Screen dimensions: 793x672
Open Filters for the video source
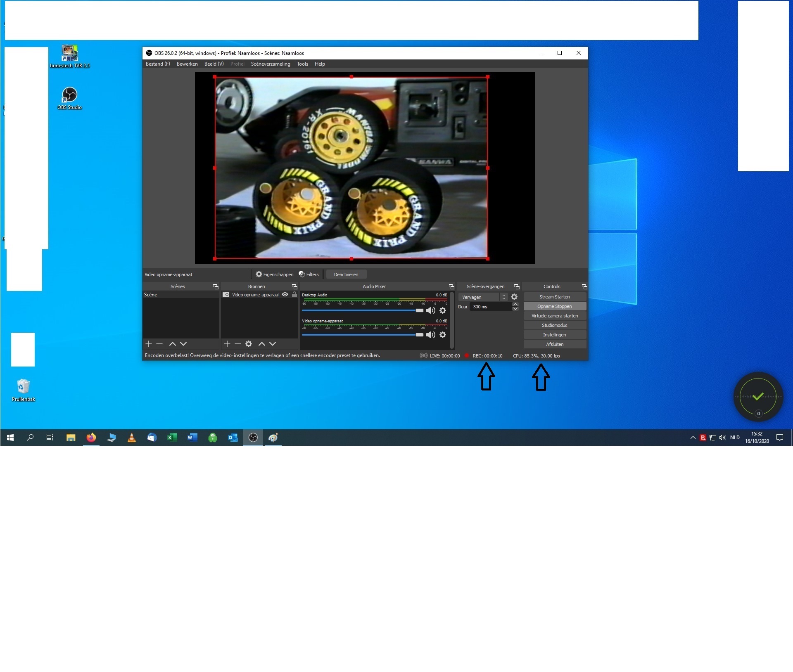(309, 274)
